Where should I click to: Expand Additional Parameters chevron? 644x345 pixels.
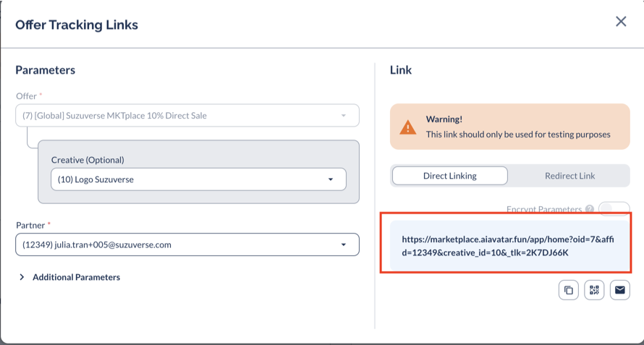(22, 277)
